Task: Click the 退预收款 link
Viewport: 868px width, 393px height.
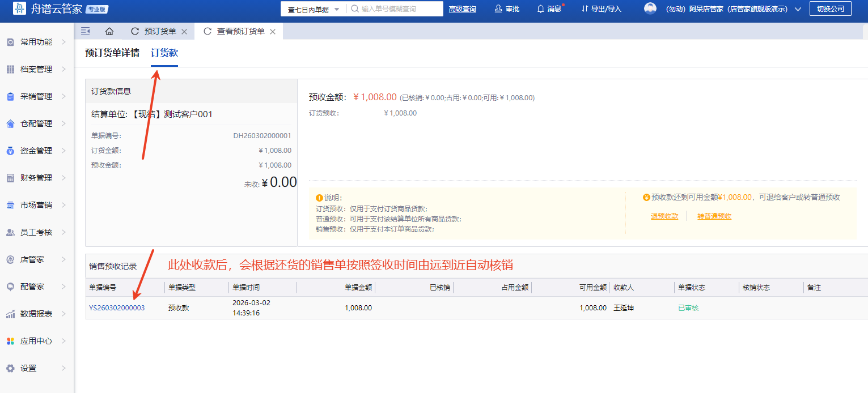Action: (x=664, y=216)
